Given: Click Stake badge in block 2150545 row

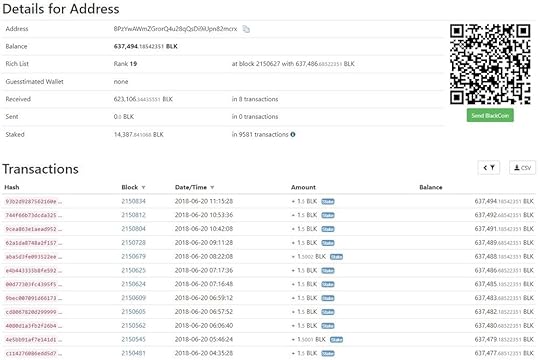Looking at the screenshot, I should coord(336,339).
